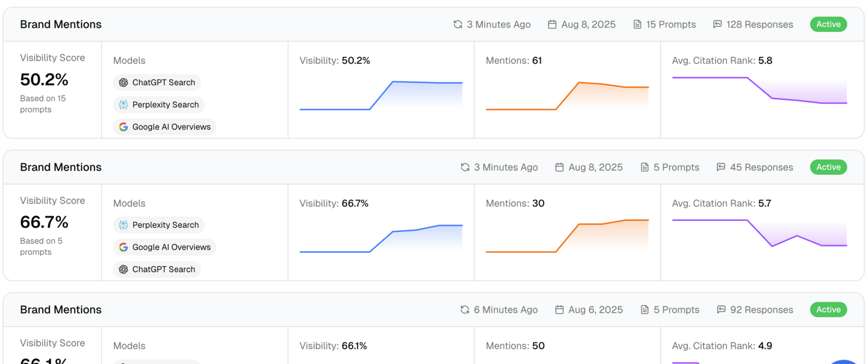Click the chat icon beside 45 Responses
868x364 pixels.
(x=721, y=167)
